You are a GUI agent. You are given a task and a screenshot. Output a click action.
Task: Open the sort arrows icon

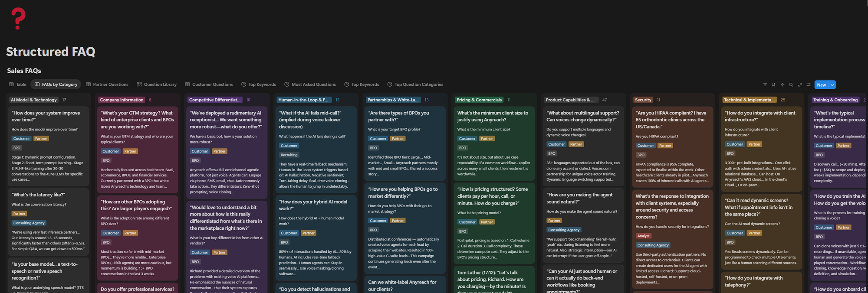[773, 85]
